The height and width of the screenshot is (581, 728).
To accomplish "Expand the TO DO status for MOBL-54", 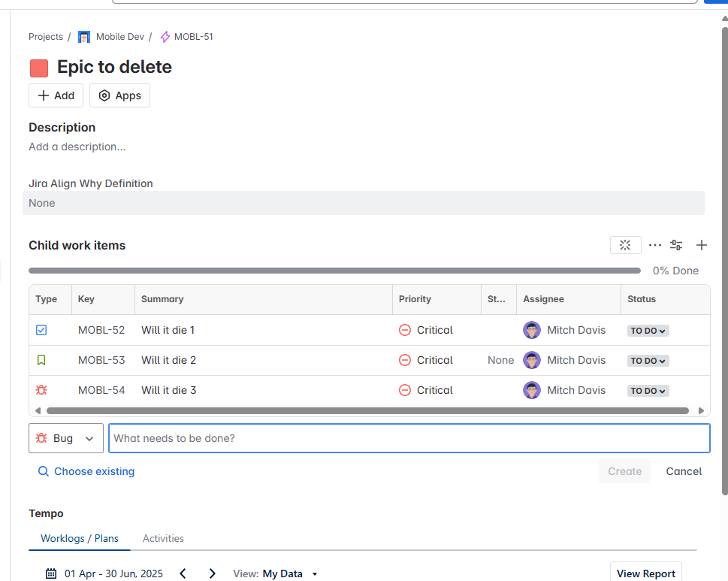I will point(648,391).
